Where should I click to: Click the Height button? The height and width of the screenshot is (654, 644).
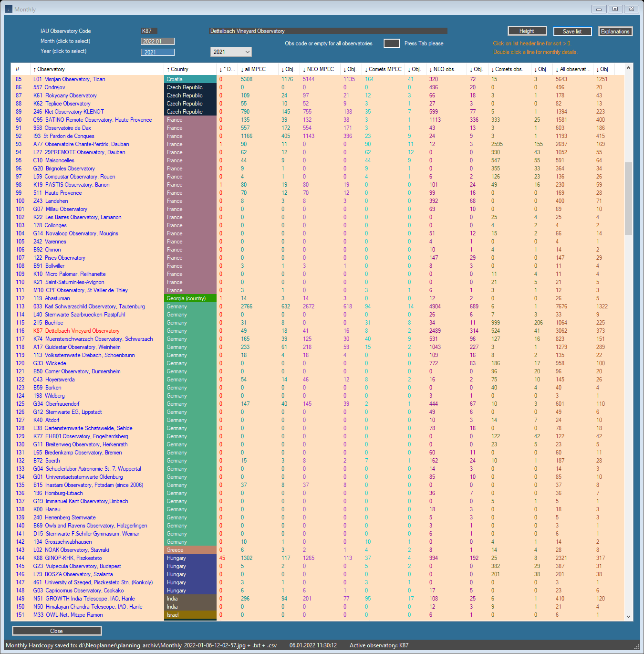[527, 31]
